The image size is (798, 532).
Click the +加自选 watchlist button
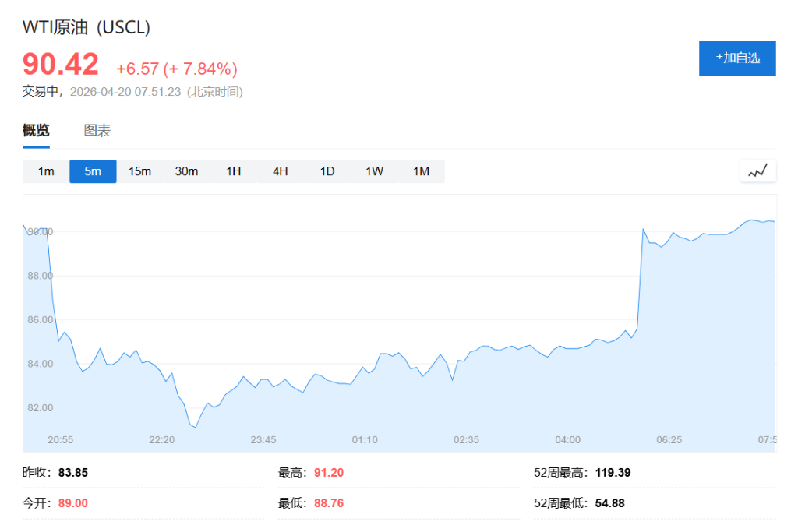[x=737, y=58]
